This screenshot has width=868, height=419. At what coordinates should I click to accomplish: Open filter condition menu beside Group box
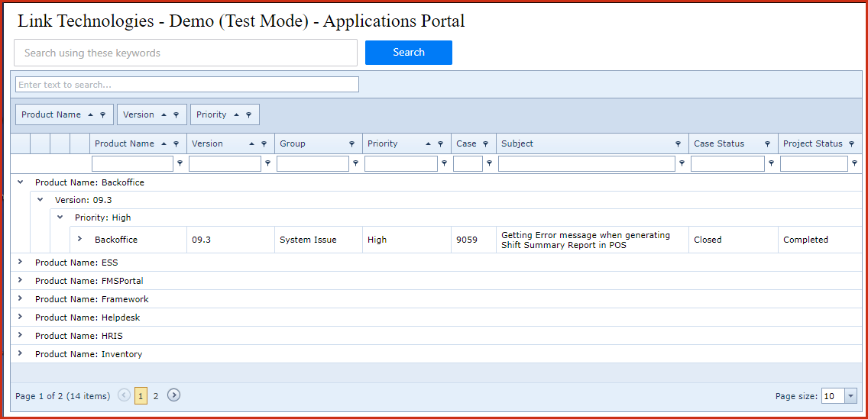355,163
